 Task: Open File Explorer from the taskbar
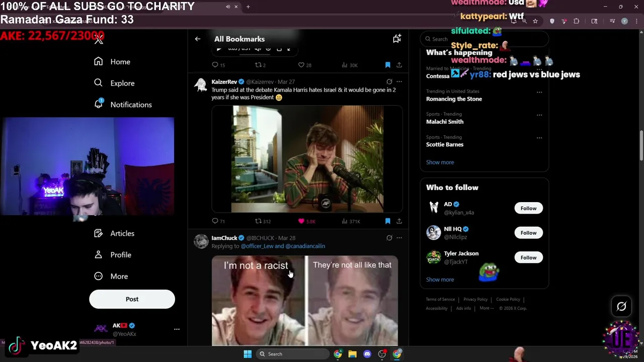pyautogui.click(x=352, y=354)
